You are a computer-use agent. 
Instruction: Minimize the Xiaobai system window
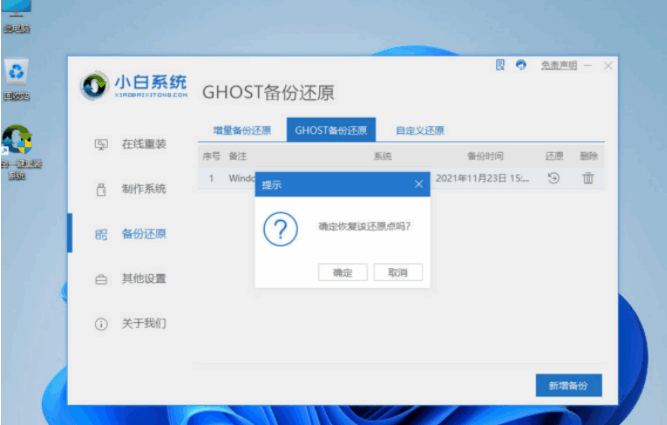coord(587,66)
